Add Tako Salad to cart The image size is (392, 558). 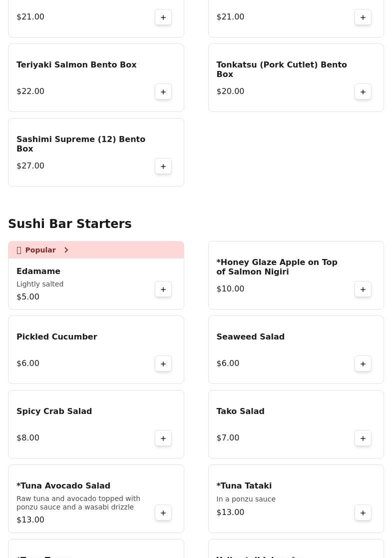363,438
